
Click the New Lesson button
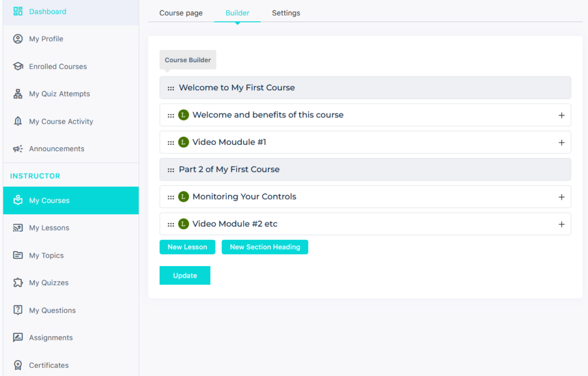pos(187,247)
